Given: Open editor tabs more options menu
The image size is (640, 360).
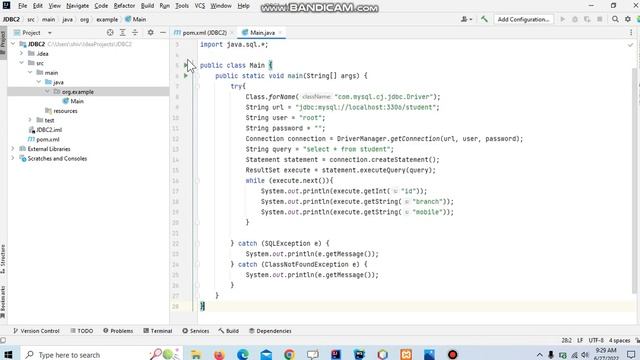Looking at the screenshot, I should pyautogui.click(x=631, y=32).
